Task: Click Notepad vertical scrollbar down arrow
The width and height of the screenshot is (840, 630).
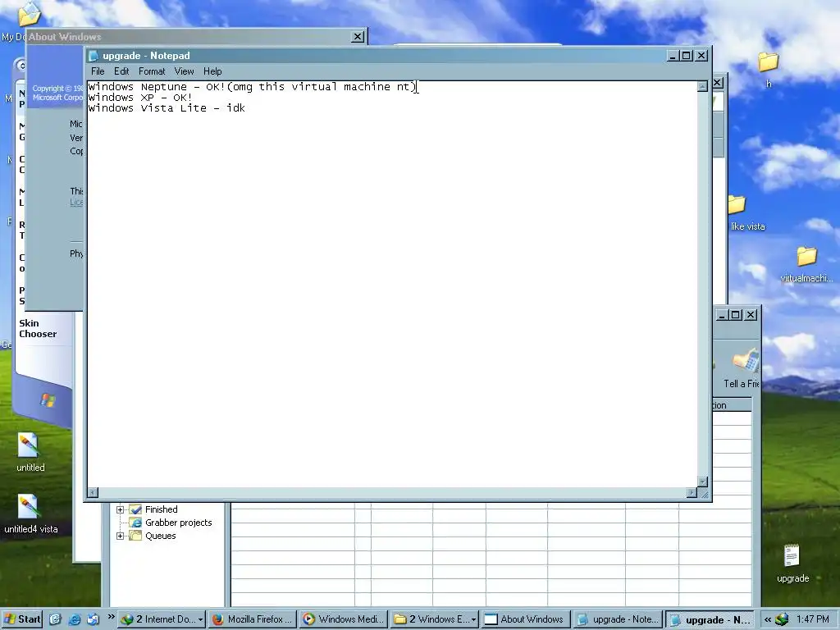Action: [702, 482]
